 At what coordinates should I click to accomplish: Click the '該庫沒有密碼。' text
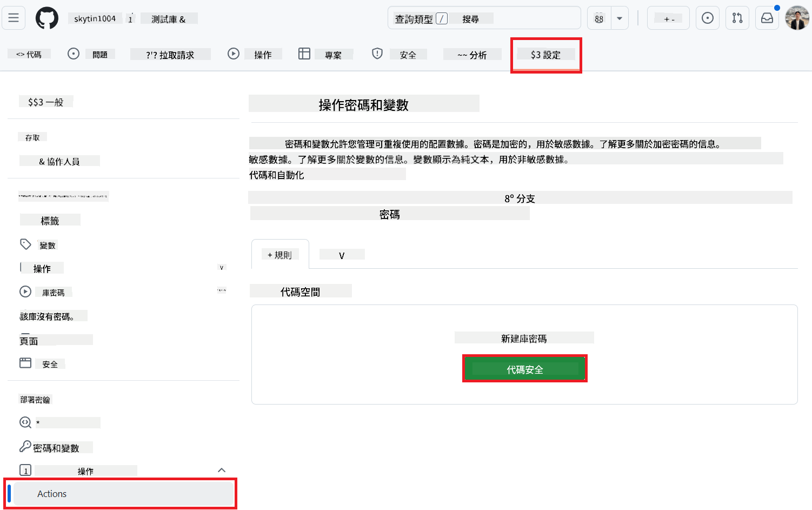(x=47, y=316)
